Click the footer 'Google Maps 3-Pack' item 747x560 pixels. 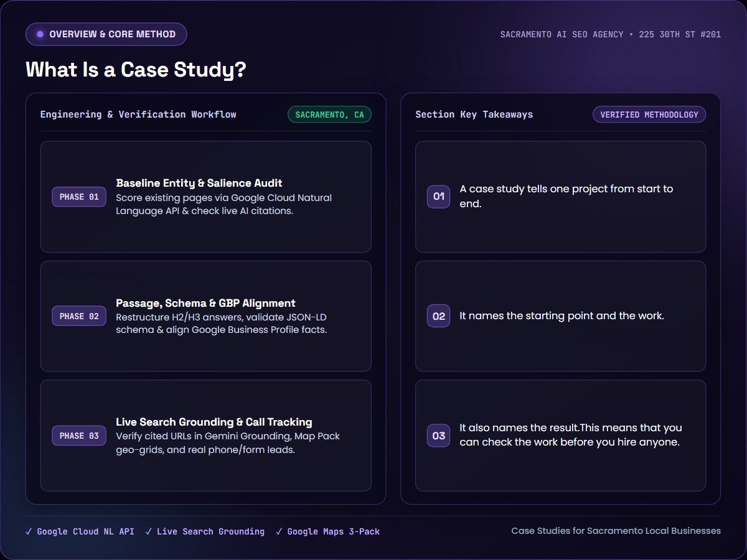pos(327,532)
